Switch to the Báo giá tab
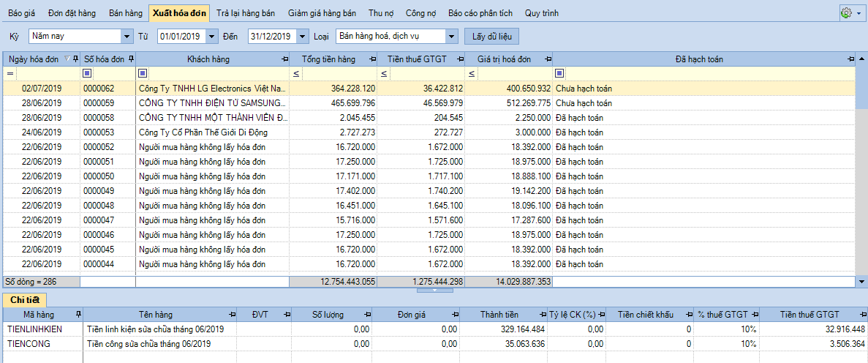This screenshot has height=363, width=868. (x=20, y=12)
